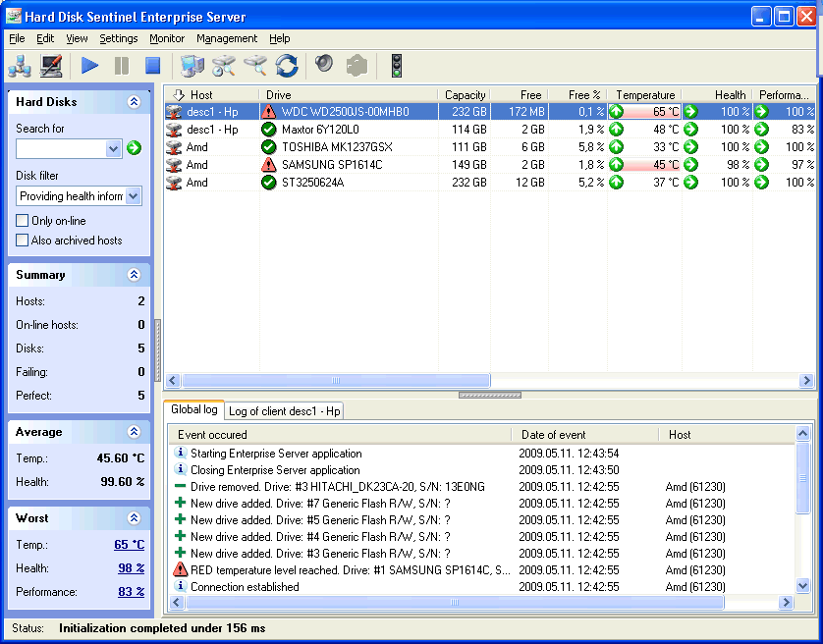Viewport: 823px width, 644px height.
Task: Click green check icon of TOSHIBA MK1237GSX
Action: coord(268,147)
